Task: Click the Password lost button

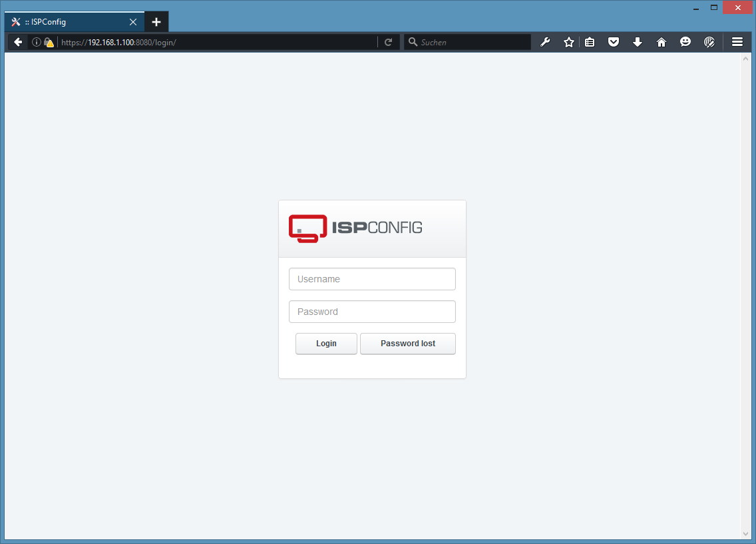Action: (408, 344)
